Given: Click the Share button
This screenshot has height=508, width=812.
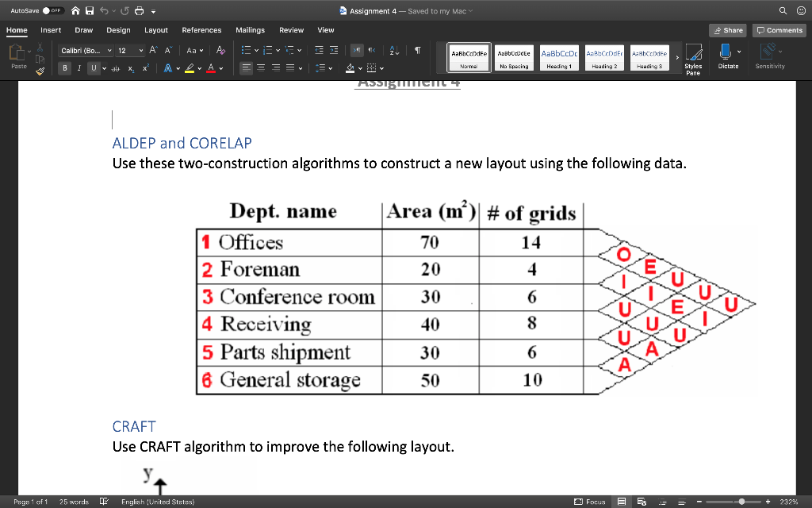Looking at the screenshot, I should [x=728, y=30].
